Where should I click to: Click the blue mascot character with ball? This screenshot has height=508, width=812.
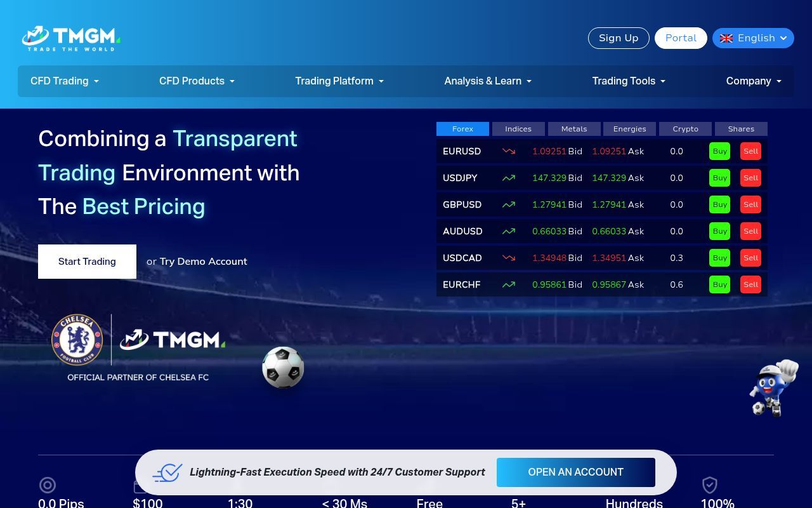coord(774,387)
